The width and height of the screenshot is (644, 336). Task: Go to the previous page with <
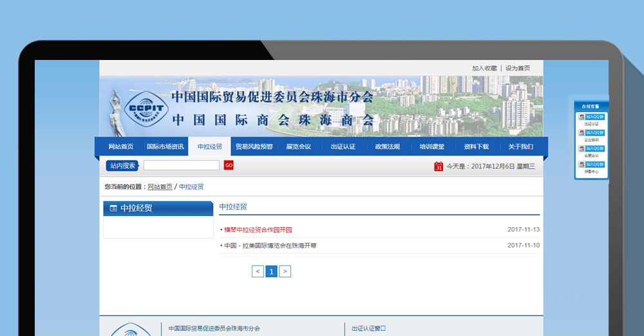pyautogui.click(x=258, y=272)
